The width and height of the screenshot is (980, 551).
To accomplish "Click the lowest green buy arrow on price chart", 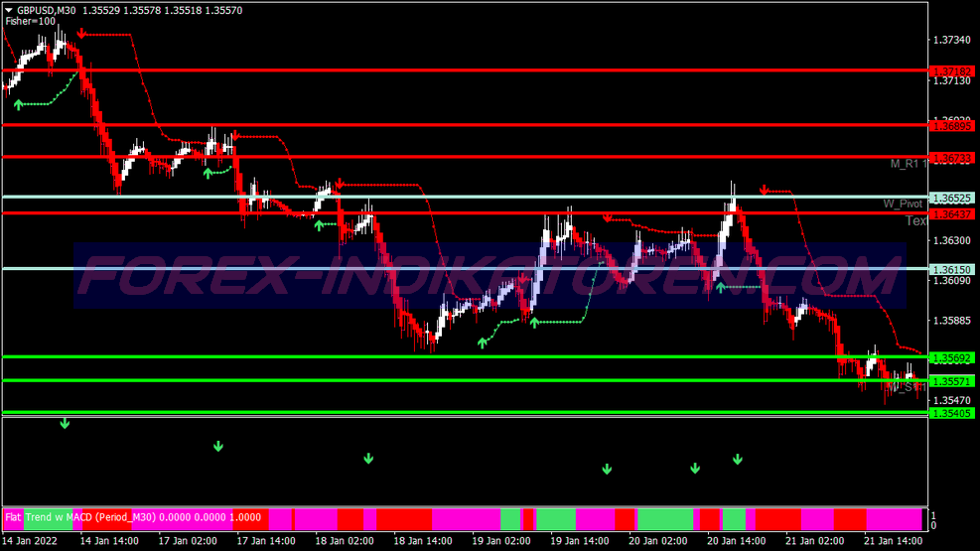I will [x=483, y=343].
